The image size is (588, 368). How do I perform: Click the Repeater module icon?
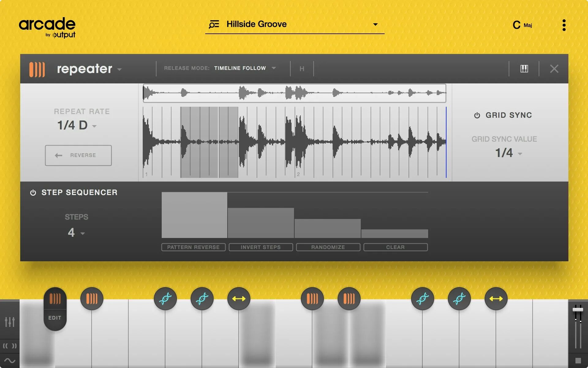click(x=38, y=68)
